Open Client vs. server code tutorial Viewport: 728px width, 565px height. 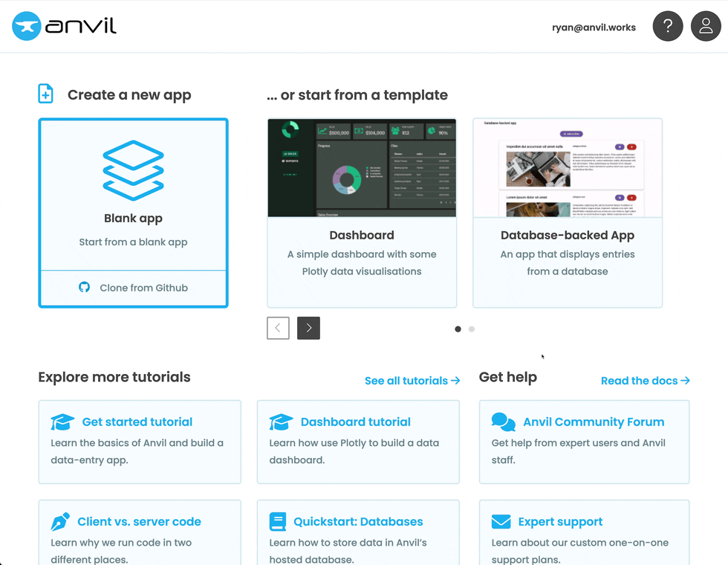click(x=140, y=521)
